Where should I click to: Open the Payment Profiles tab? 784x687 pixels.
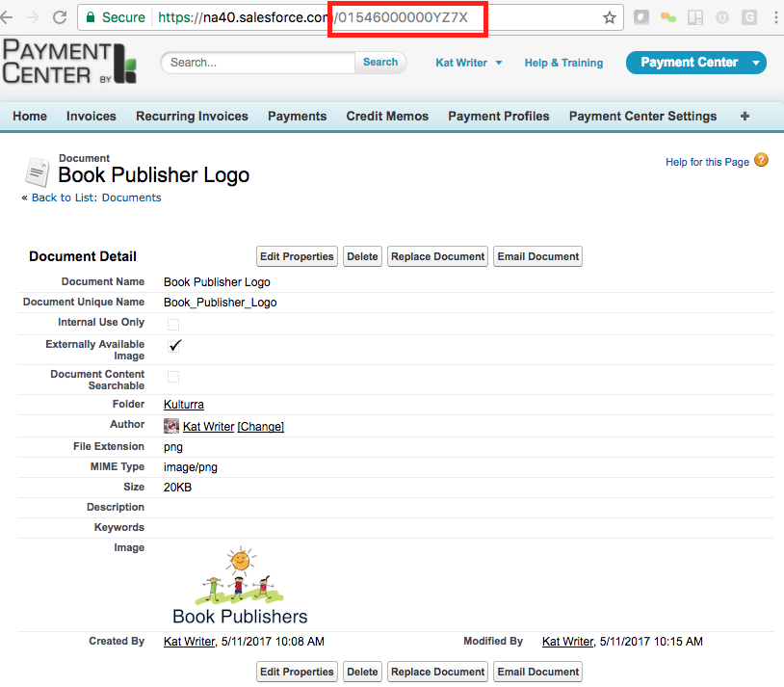point(499,116)
